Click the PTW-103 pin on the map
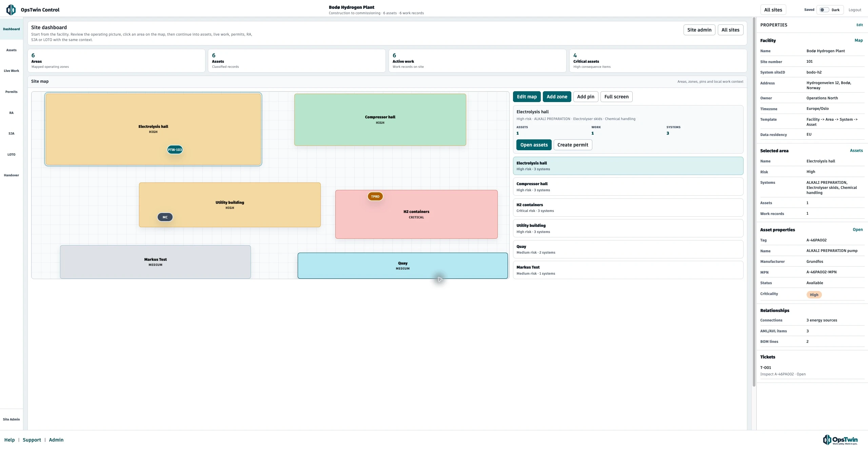The height and width of the screenshot is (449, 868). click(175, 150)
